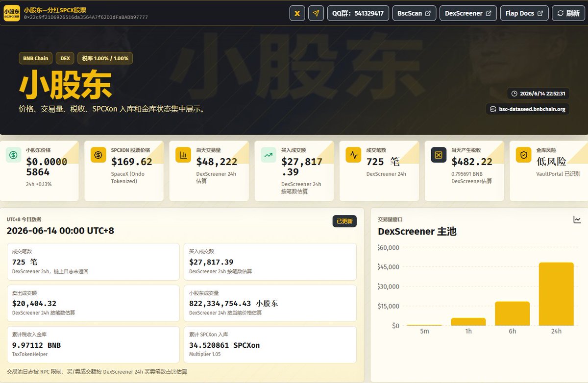Click the 24h +0.13% change text
The image size is (588, 383).
click(39, 184)
